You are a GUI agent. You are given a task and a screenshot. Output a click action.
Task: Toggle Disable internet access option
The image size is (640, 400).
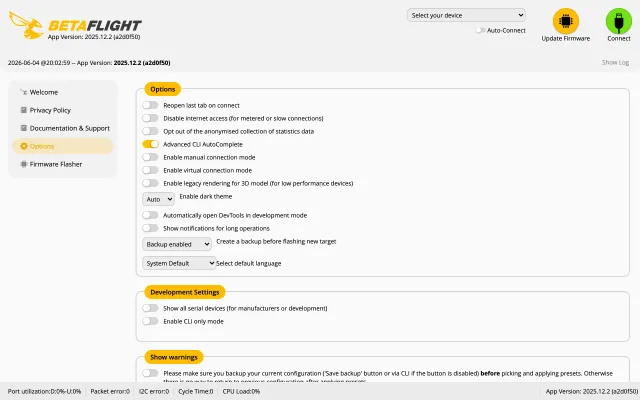click(150, 118)
